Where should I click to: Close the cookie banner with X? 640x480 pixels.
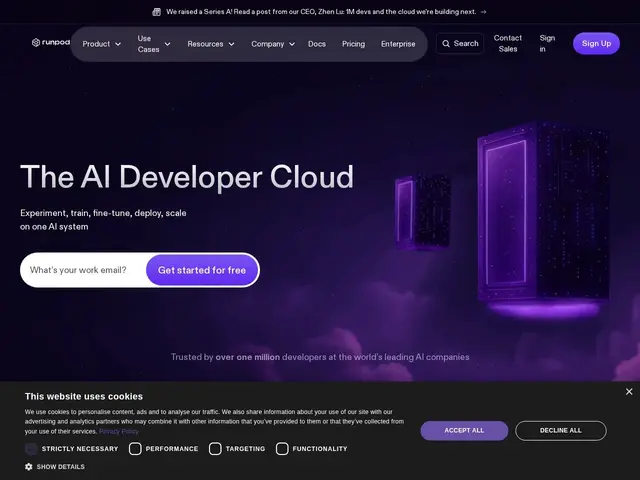pyautogui.click(x=629, y=392)
